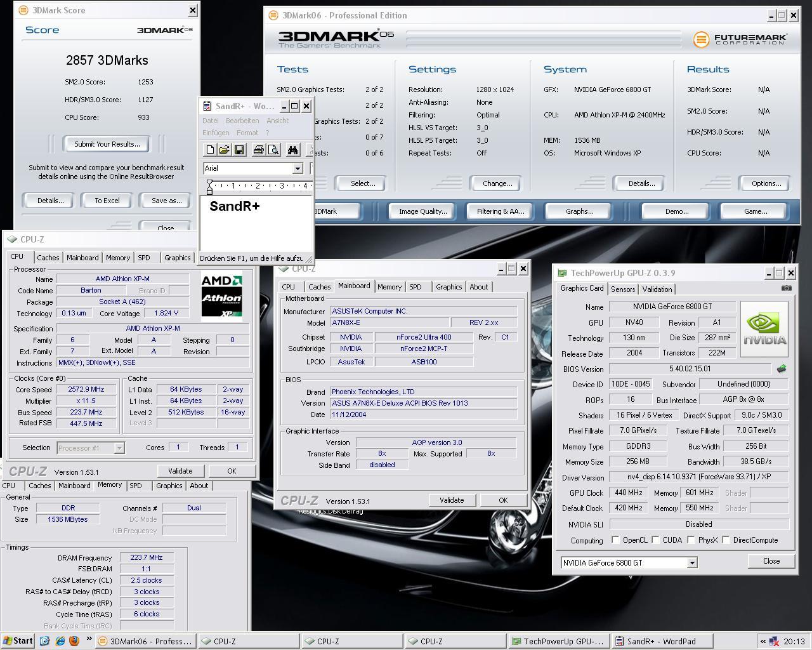Screen dimensions: 812x650
Task: Open the Arial font dropdown in WordPad
Action: click(298, 168)
